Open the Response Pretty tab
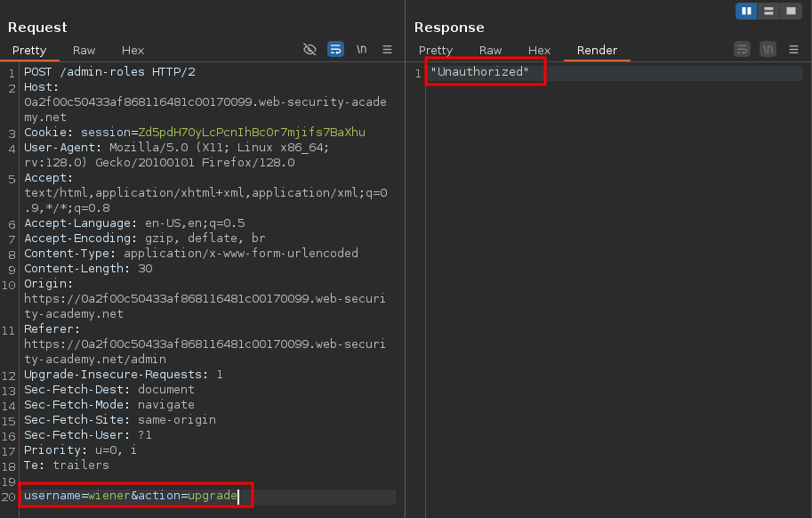 click(x=436, y=51)
